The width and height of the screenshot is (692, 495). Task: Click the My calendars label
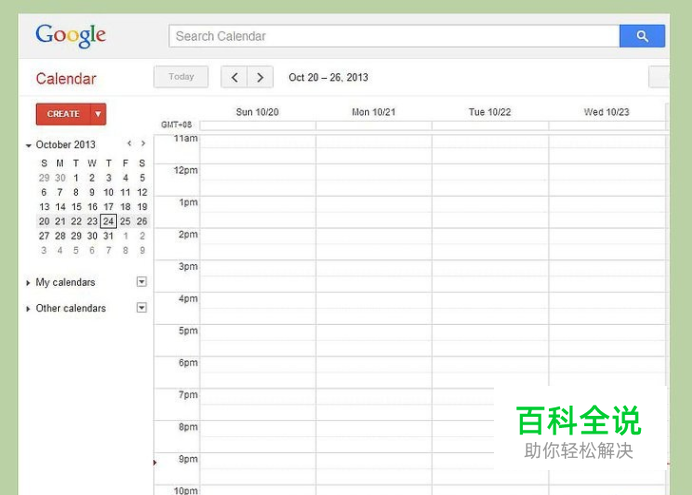tap(65, 282)
